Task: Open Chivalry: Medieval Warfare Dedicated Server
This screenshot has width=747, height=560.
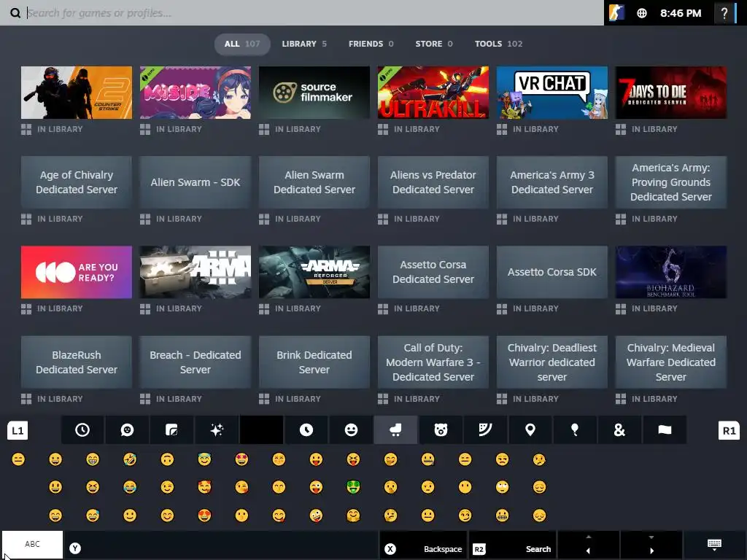Action: tap(671, 362)
